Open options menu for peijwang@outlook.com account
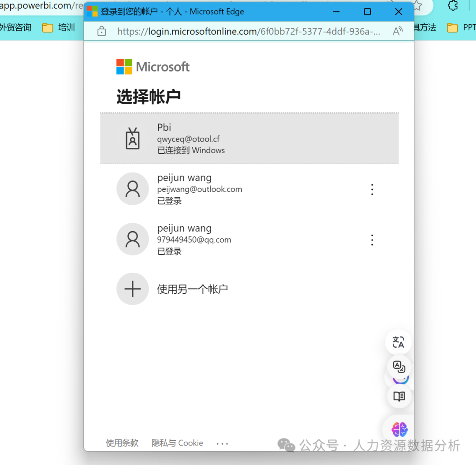Viewport: 476px width, 465px height. (372, 189)
